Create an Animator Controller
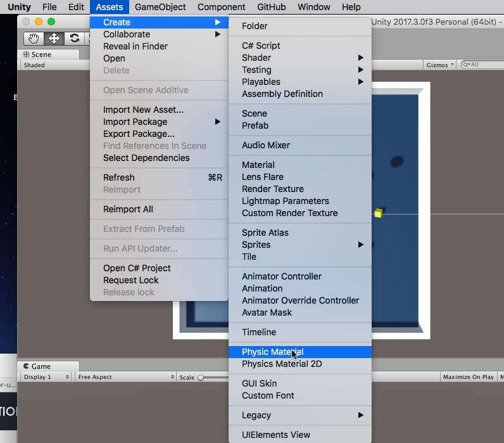The height and width of the screenshot is (443, 504). coord(300,276)
